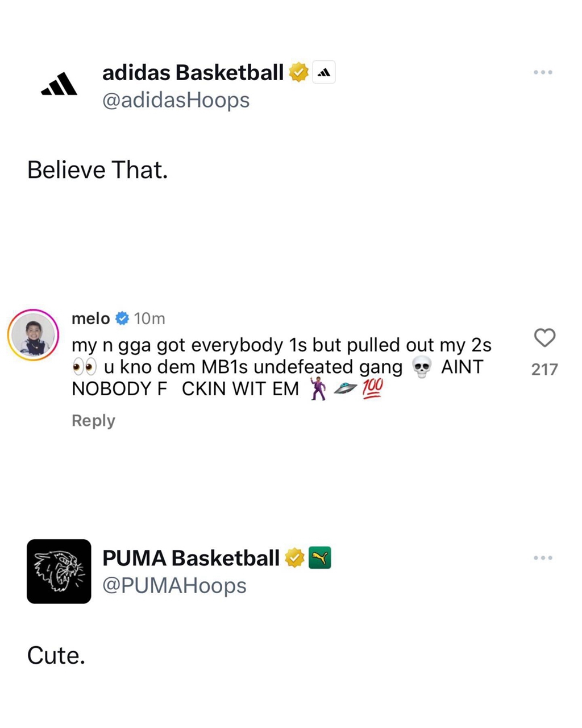Viewport: 582px width, 728px height.
Task: Click PUMA Basketball's gold verified badge
Action: (294, 559)
